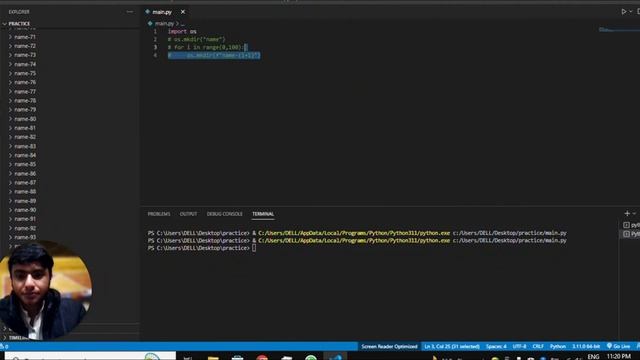Expand folder name-75 chevron
The width and height of the screenshot is (640, 360).
coord(10,73)
